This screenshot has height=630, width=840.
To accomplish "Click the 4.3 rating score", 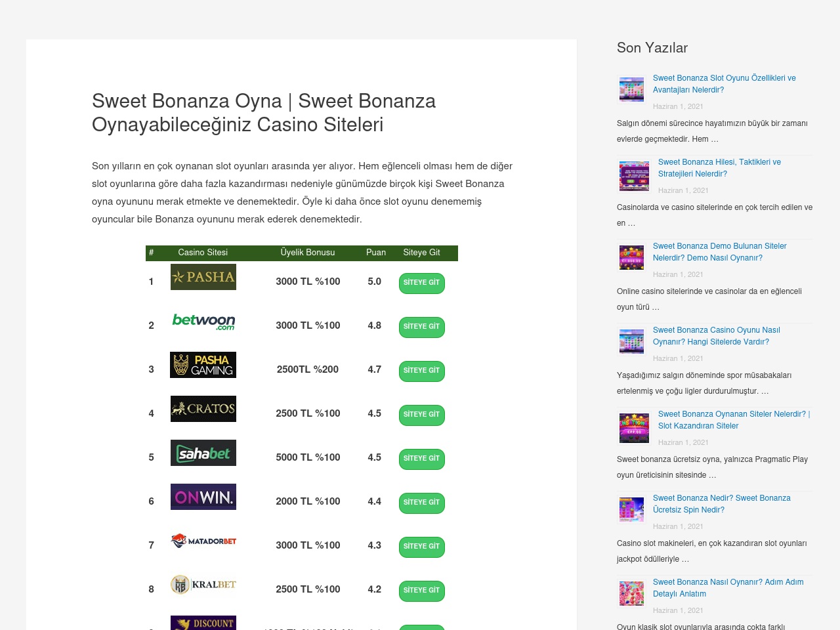I will click(375, 545).
